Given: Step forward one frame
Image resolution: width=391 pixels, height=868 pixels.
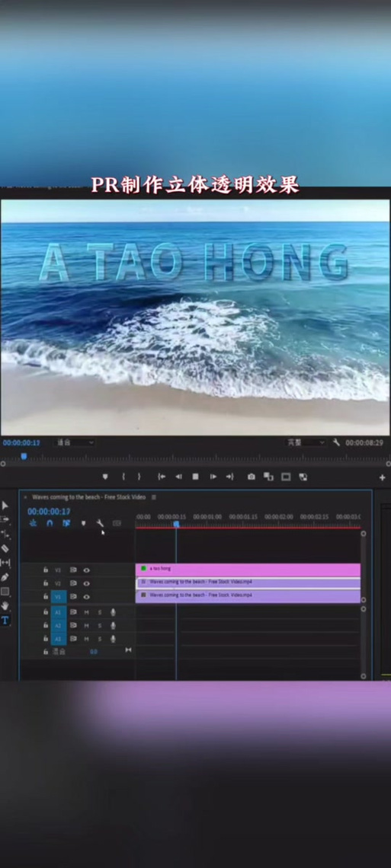Looking at the screenshot, I should pos(213,477).
